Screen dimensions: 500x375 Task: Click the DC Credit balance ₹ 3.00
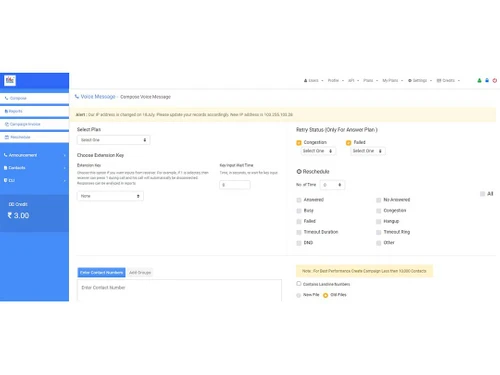(18, 215)
